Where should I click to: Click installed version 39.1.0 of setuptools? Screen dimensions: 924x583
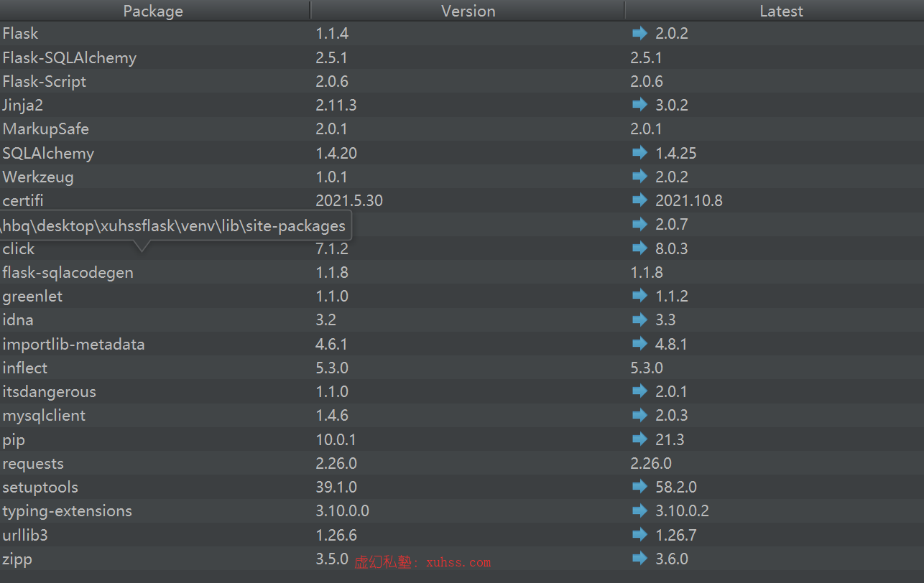click(336, 487)
